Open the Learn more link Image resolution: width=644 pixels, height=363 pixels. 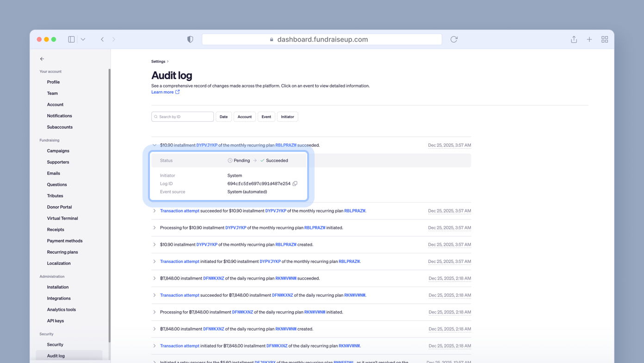[162, 92]
